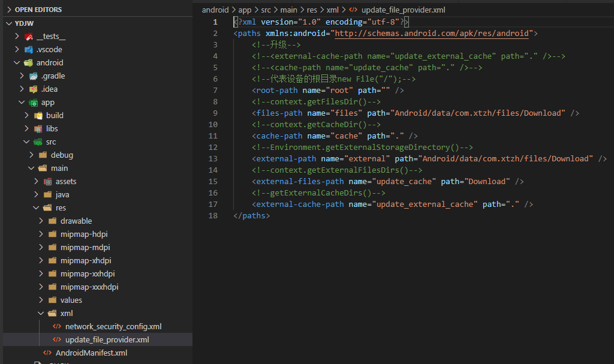Image resolution: width=614 pixels, height=364 pixels.
Task: Click the XML icon in breadcrumb
Action: [x=353, y=10]
